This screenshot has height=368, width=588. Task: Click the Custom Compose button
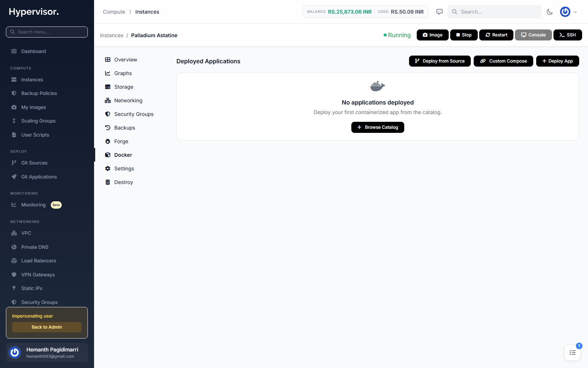(x=503, y=61)
